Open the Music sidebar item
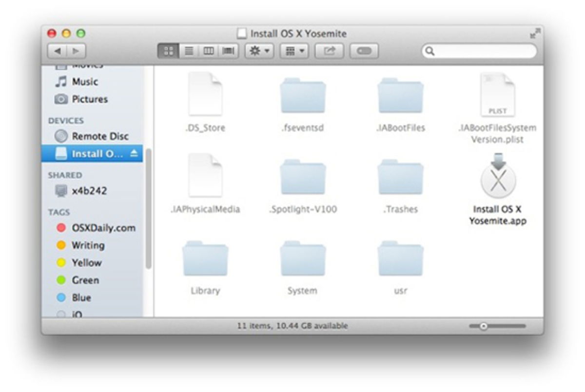Viewport: 585px width, 392px height. click(x=85, y=81)
